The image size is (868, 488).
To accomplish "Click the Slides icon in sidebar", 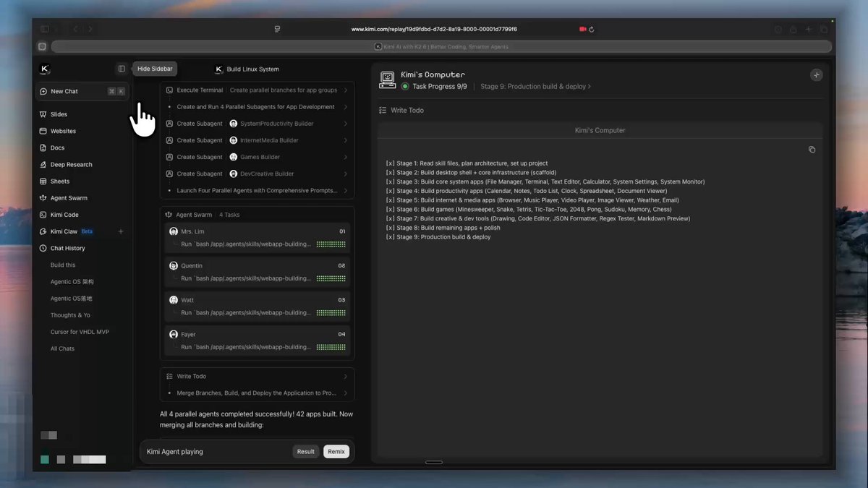I will pyautogui.click(x=43, y=114).
